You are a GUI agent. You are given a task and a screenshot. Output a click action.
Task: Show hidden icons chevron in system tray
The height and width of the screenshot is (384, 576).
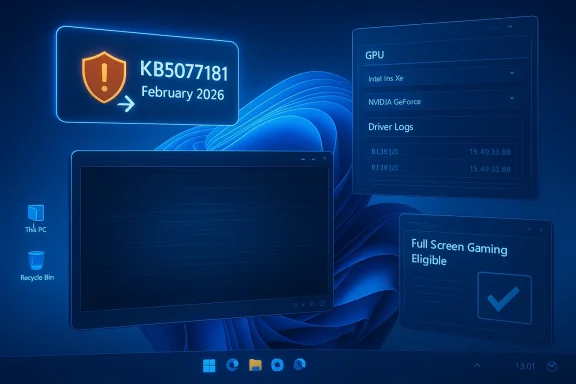tap(477, 365)
